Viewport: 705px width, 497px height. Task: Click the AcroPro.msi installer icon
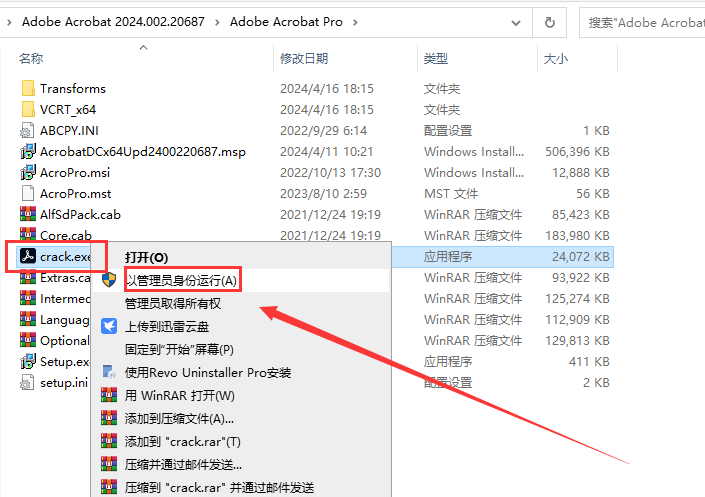coord(28,172)
